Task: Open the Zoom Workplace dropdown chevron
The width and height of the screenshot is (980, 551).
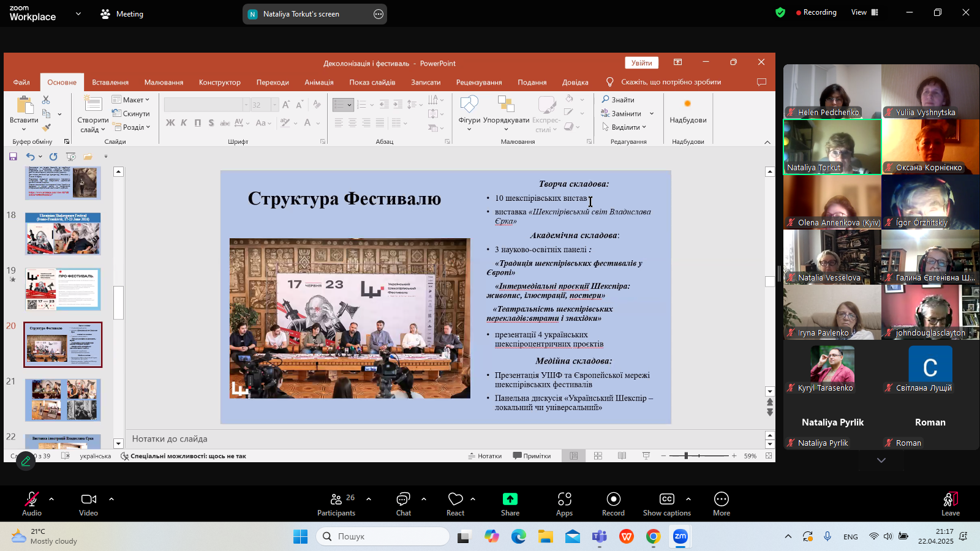Action: click(78, 13)
